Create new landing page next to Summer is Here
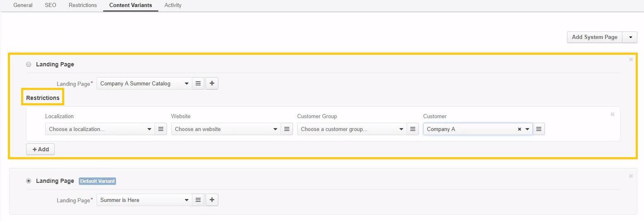The image size is (644, 221). click(x=212, y=200)
